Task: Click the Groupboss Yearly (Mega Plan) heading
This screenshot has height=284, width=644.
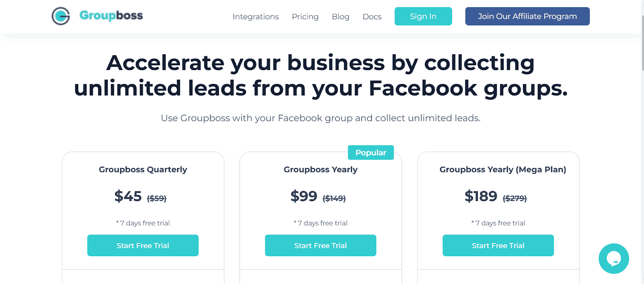Action: (x=503, y=170)
